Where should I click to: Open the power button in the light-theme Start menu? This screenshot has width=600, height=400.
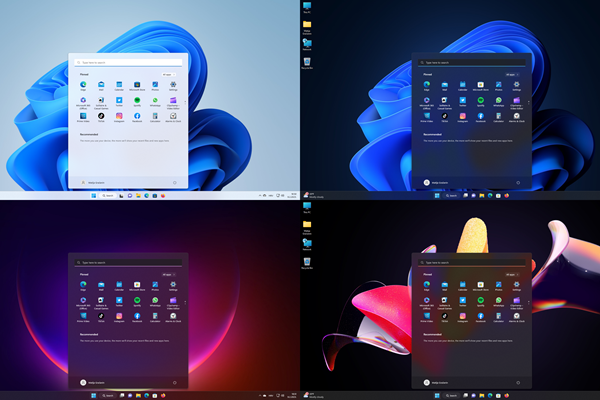175,183
